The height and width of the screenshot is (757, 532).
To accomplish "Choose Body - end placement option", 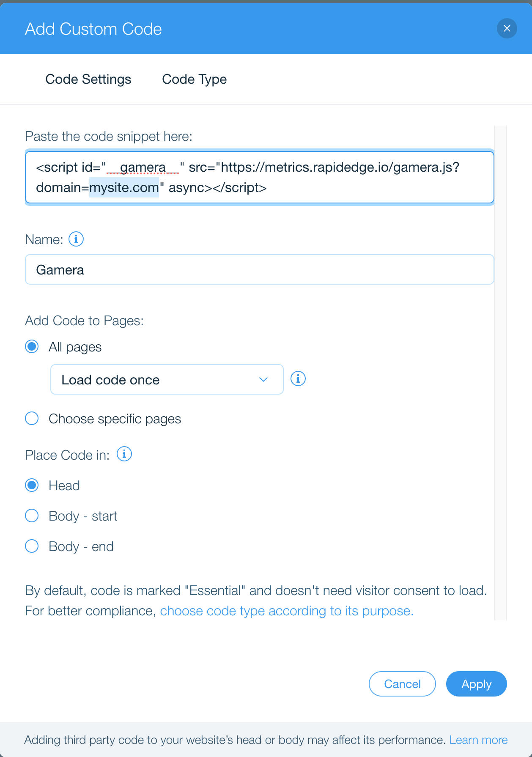I will pyautogui.click(x=32, y=546).
